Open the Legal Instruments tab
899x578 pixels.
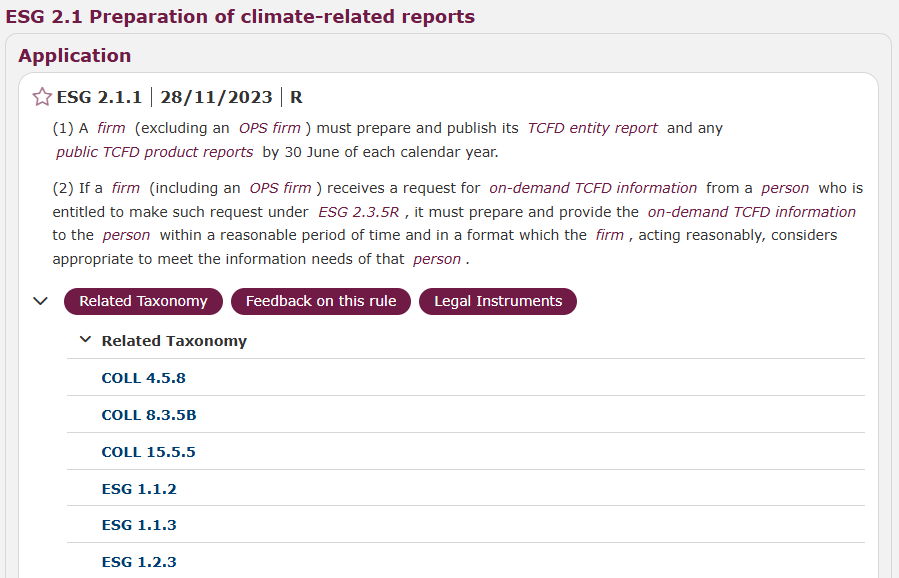pos(497,301)
